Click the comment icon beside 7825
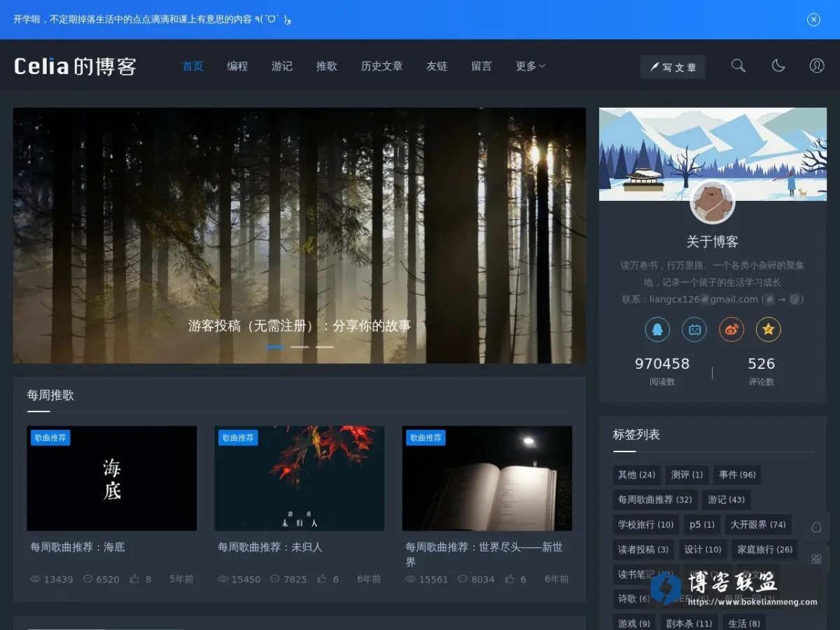This screenshot has width=840, height=630. click(x=276, y=579)
